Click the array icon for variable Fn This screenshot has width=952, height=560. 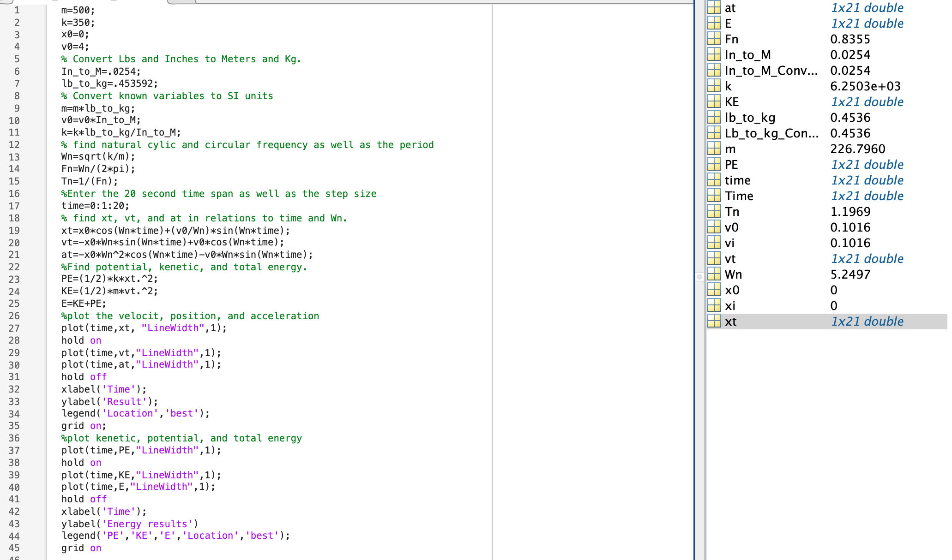point(714,39)
